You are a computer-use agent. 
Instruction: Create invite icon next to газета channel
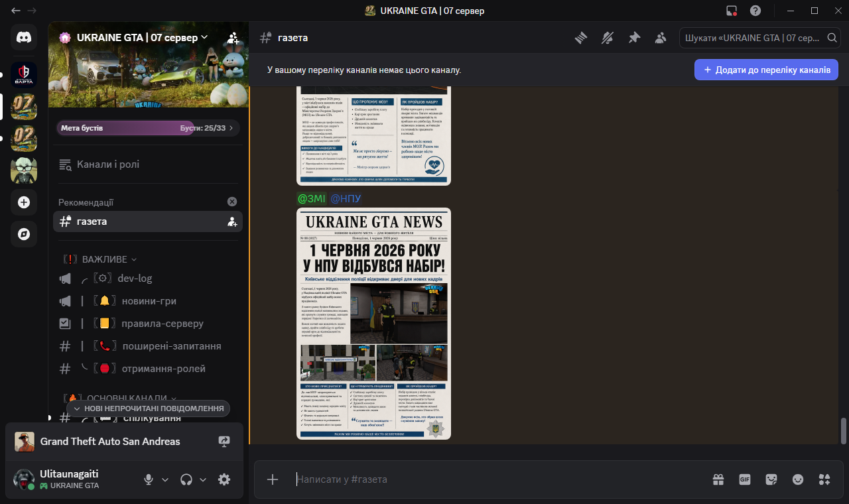(x=232, y=221)
